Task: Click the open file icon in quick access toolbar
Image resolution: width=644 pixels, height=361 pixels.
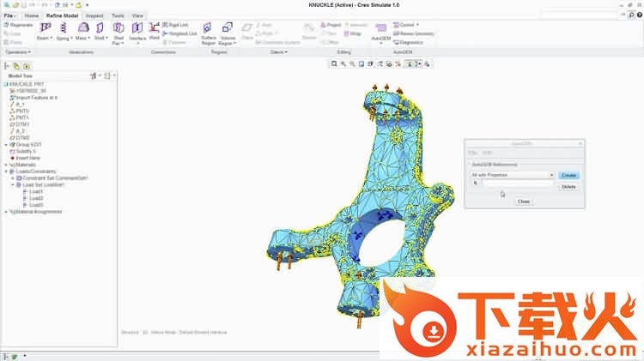Action: (x=15, y=5)
